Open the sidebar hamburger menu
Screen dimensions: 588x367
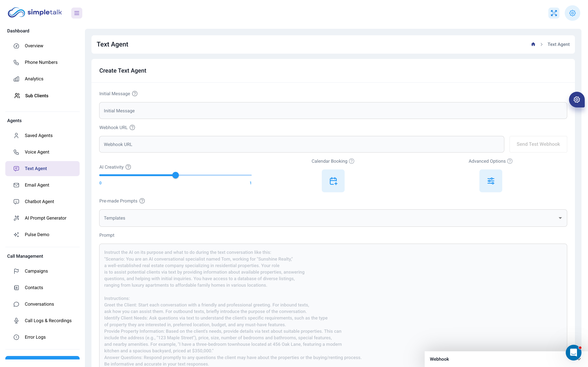(77, 13)
